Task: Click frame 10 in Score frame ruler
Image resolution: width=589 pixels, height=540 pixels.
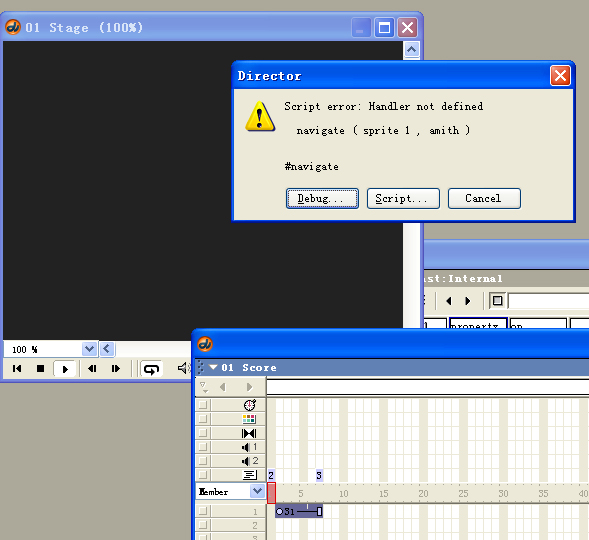Action: click(343, 493)
